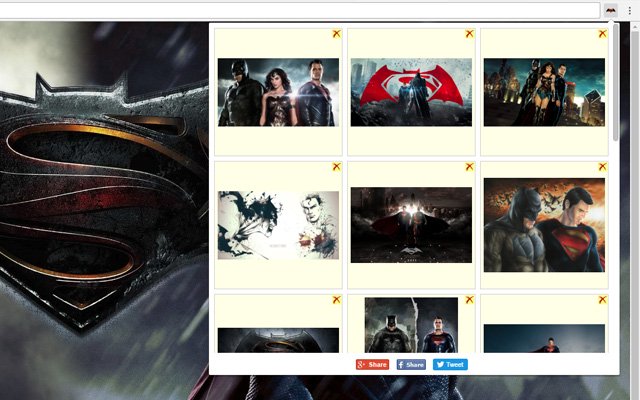Remove the night city trinity wallpaper
This screenshot has height=400, width=640.
tap(602, 33)
